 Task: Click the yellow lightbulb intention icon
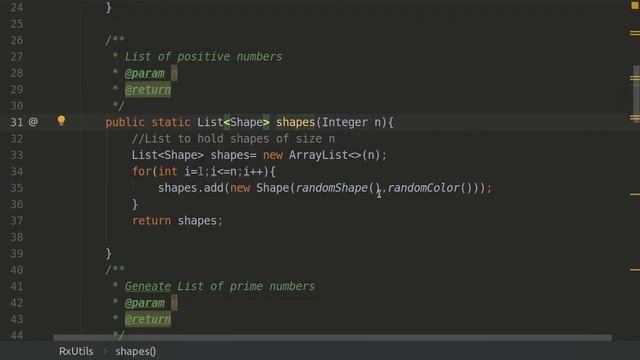click(61, 120)
